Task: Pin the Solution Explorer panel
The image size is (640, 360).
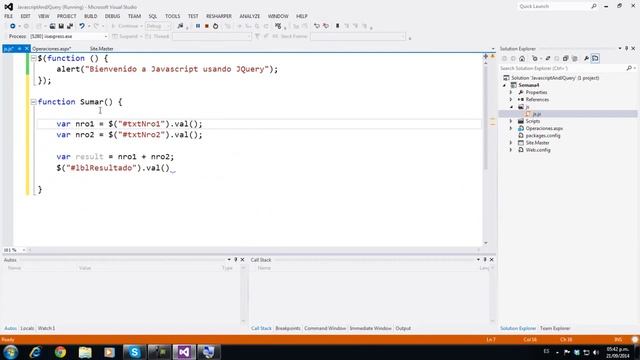Action: pyautogui.click(x=627, y=49)
